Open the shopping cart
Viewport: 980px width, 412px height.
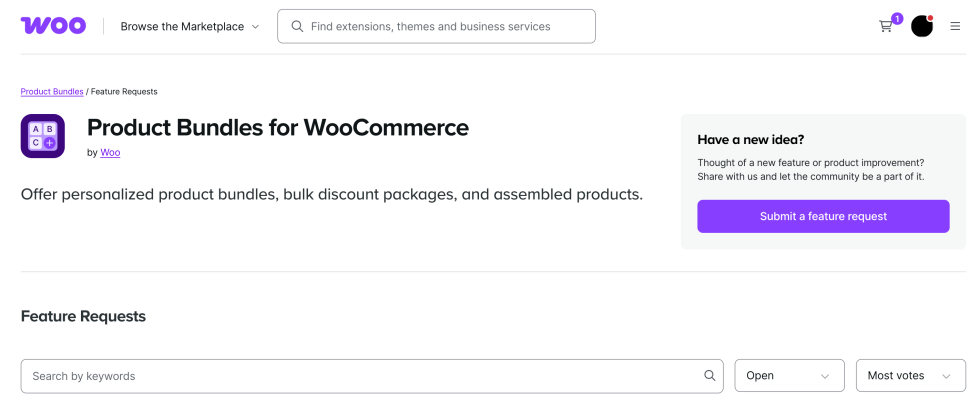pos(885,27)
